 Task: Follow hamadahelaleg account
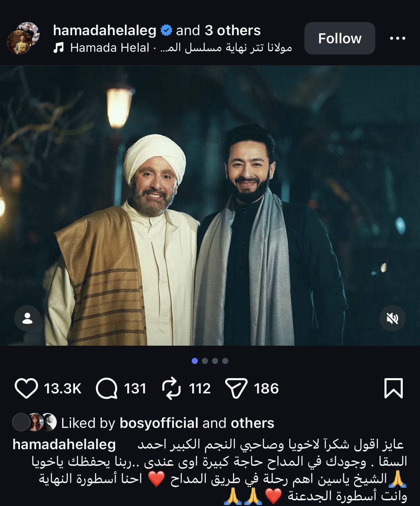pyautogui.click(x=340, y=38)
